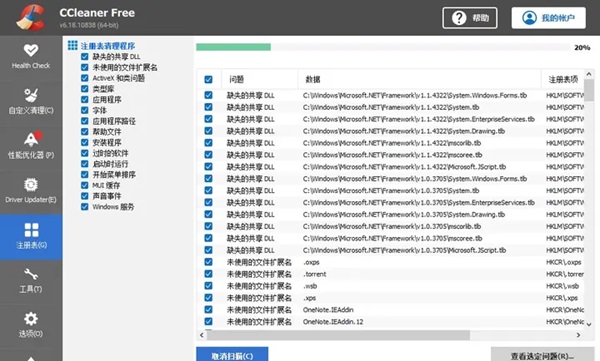Open the Tools (工具) wrench icon
This screenshot has width=600, height=361.
tap(31, 274)
